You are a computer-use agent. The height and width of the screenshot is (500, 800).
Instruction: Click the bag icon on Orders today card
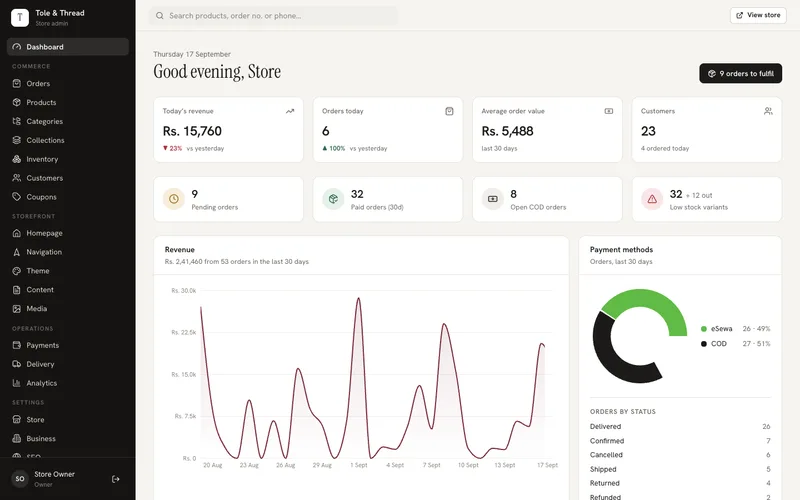pos(449,111)
